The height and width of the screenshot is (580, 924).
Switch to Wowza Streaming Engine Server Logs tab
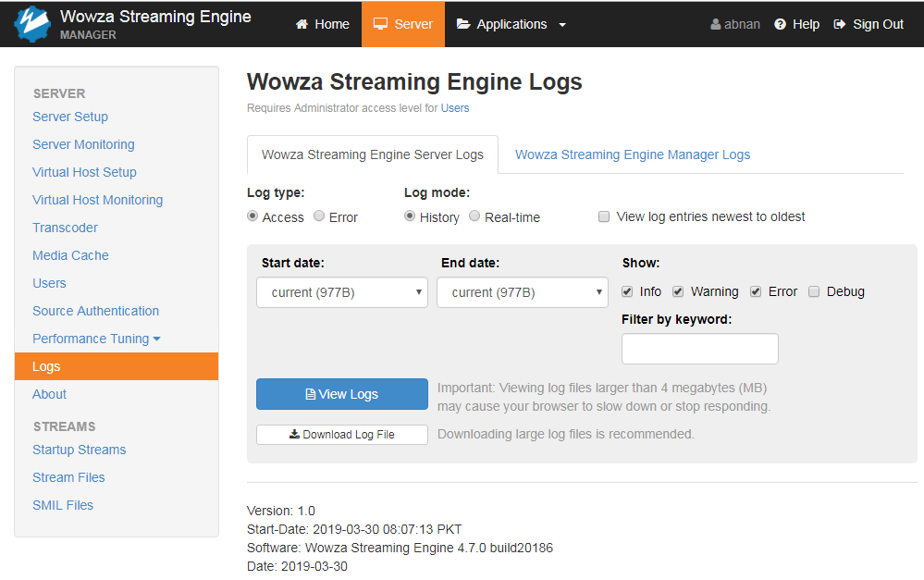point(373,154)
